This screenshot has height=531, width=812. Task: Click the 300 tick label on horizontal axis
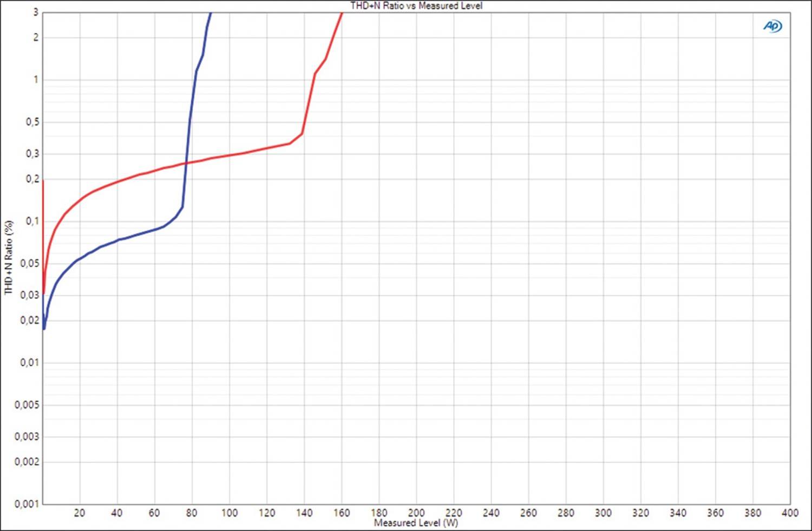click(603, 513)
